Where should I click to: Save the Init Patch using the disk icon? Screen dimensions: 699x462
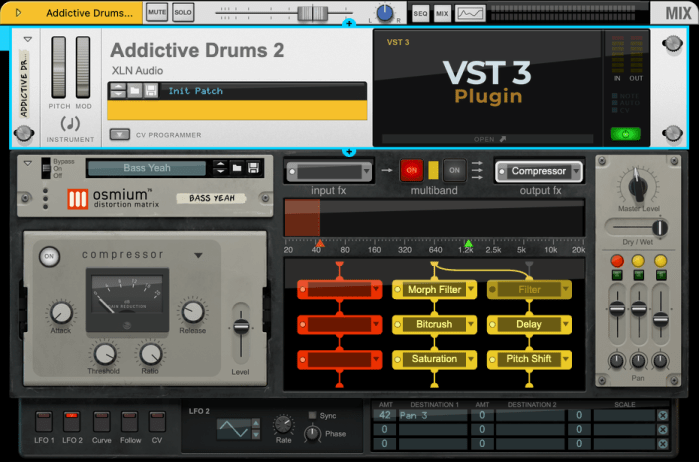[x=150, y=91]
